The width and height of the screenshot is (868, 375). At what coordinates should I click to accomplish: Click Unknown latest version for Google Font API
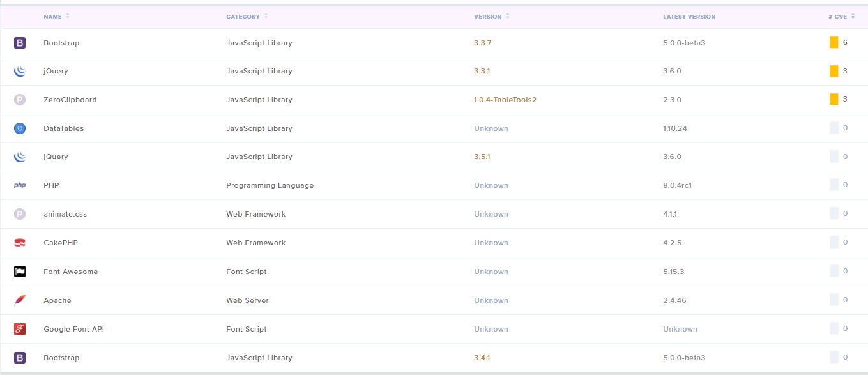point(680,329)
